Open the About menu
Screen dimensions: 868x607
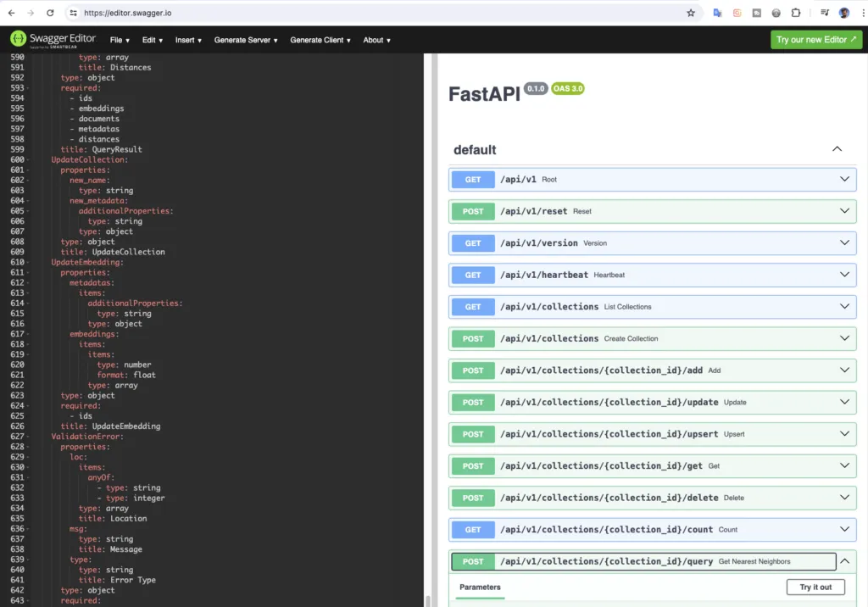click(376, 40)
